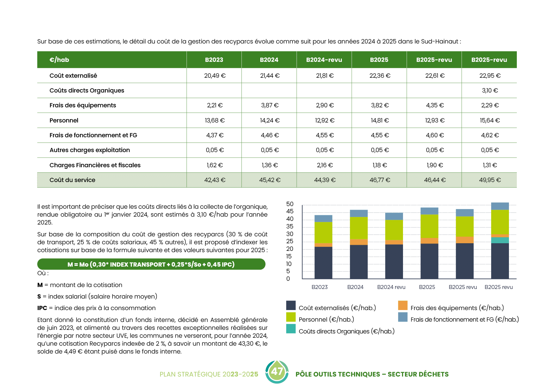This screenshot has height=392, width=554.
Task: Click the Pôle Outils Techniques footer text
Action: click(372, 374)
